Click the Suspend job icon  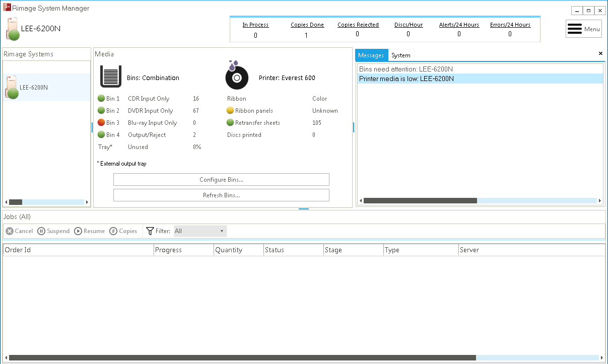[41, 231]
